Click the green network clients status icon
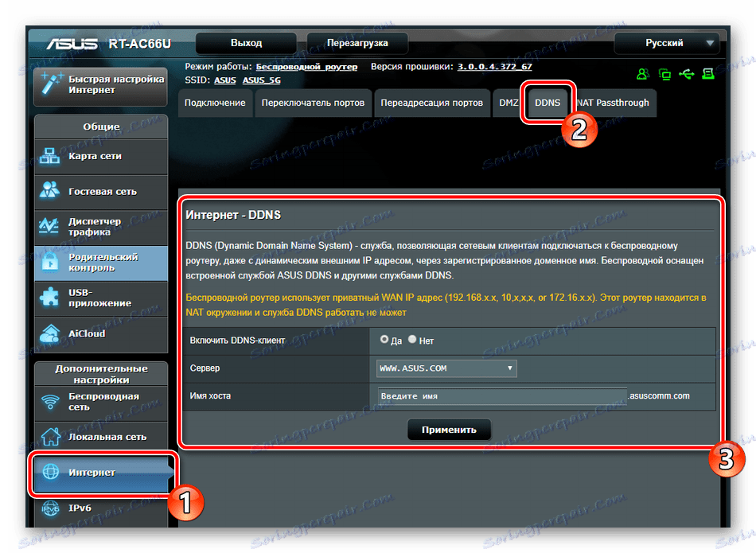Viewport: 756px width, 553px height. pyautogui.click(x=664, y=74)
